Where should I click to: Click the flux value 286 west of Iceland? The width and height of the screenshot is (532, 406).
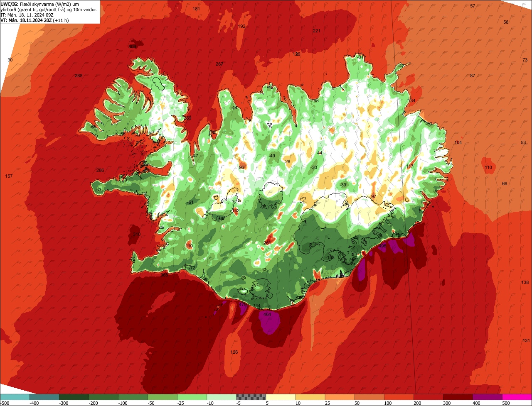click(100, 170)
